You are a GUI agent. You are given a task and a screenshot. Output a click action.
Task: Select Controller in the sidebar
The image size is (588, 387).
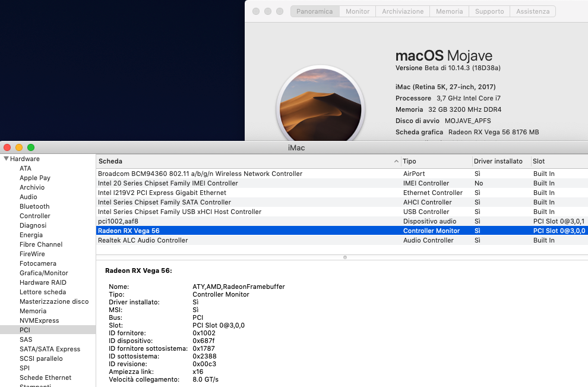(35, 216)
